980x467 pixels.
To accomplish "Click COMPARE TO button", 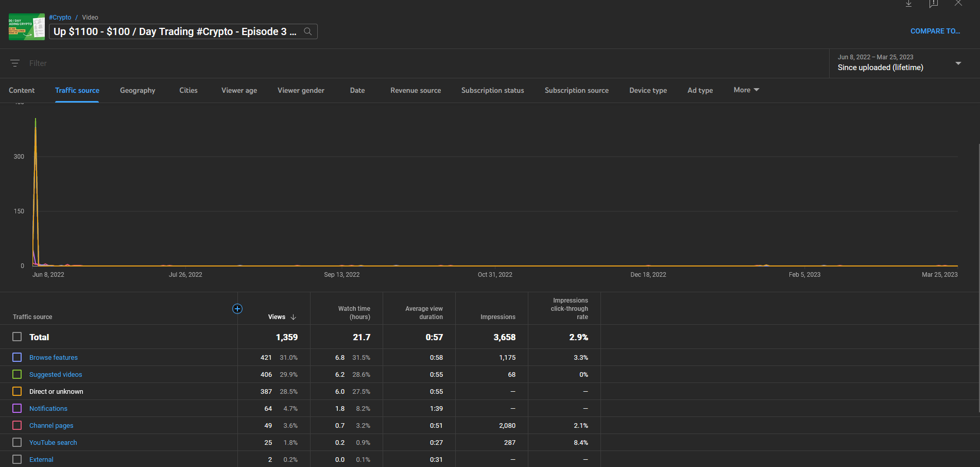I will tap(935, 31).
